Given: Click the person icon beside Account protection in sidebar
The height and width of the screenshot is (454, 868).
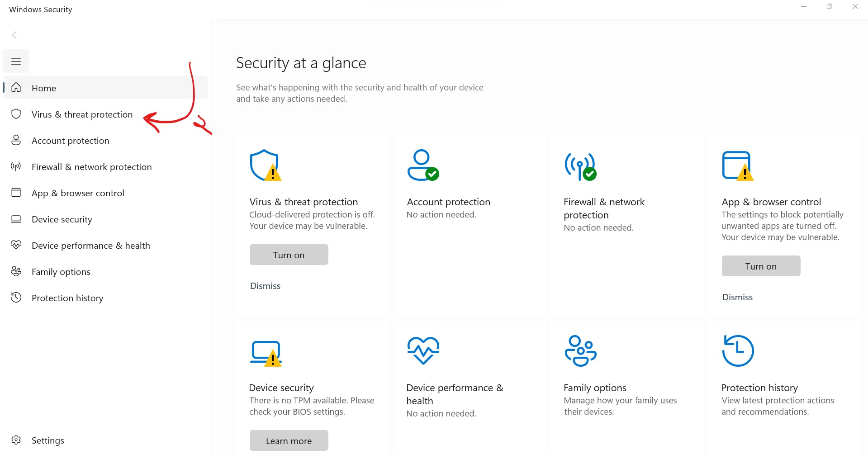Looking at the screenshot, I should (16, 140).
